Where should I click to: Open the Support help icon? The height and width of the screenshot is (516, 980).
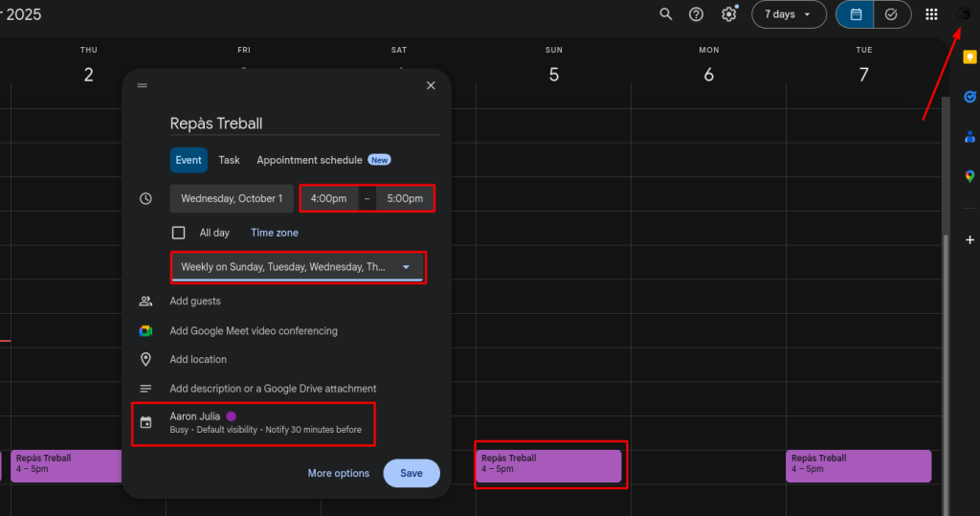click(x=697, y=14)
